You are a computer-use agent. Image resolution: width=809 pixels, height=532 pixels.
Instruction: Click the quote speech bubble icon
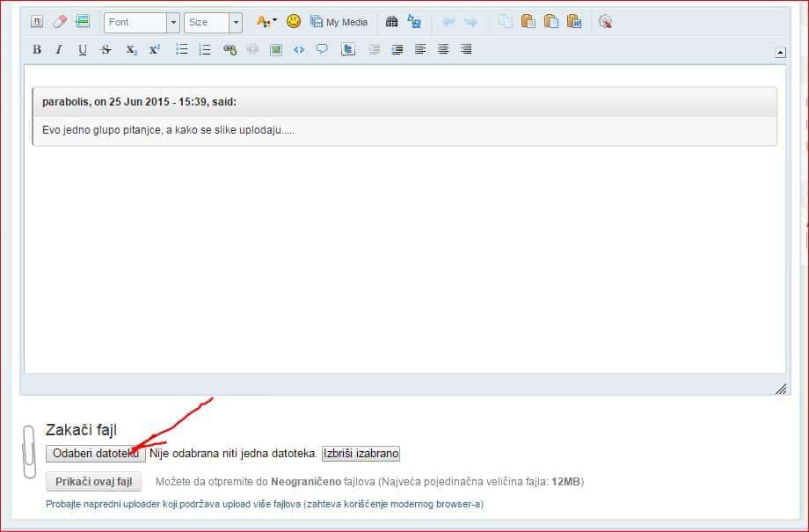[x=322, y=49]
